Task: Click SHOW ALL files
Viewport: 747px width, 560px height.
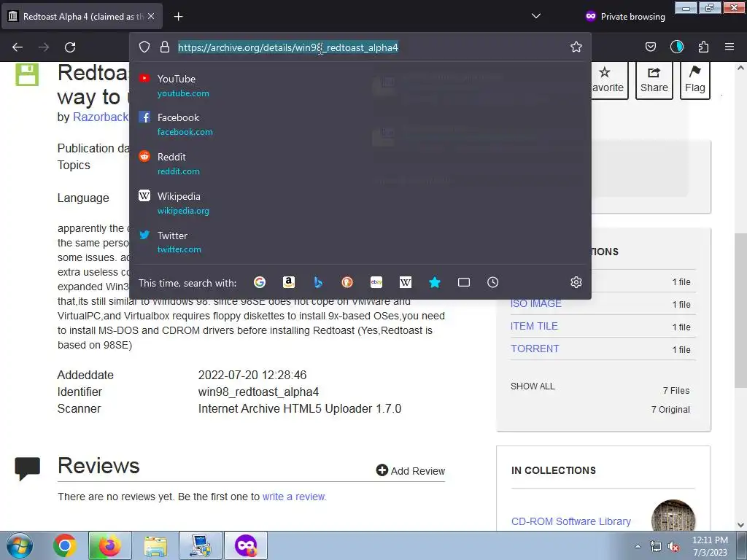Action: tap(533, 386)
